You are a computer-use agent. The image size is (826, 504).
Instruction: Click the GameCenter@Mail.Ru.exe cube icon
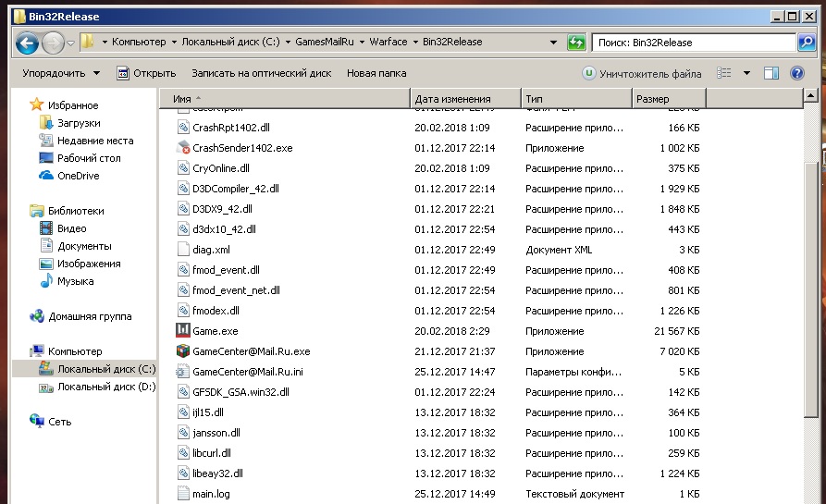point(183,350)
